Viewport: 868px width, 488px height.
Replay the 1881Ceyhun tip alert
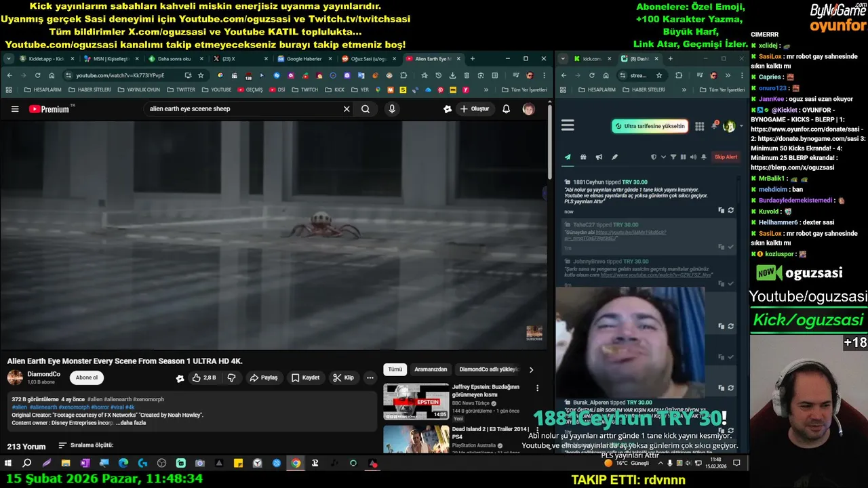point(730,210)
